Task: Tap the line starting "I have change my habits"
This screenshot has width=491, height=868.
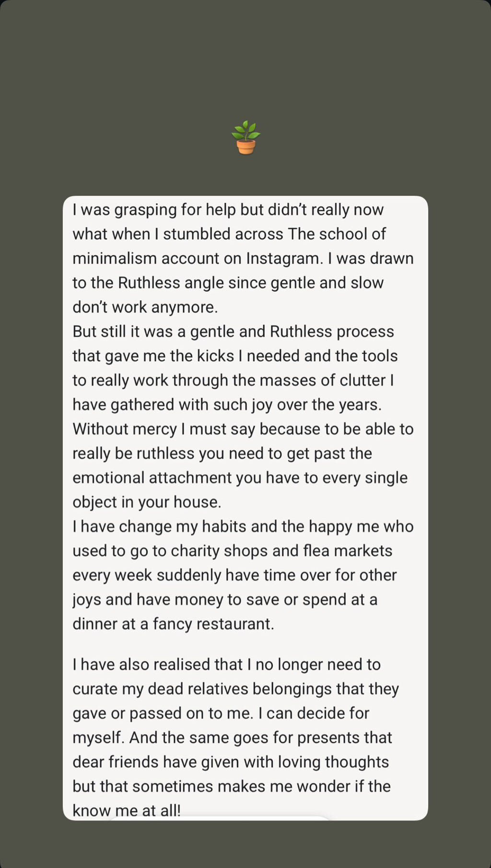Action: click(x=243, y=526)
